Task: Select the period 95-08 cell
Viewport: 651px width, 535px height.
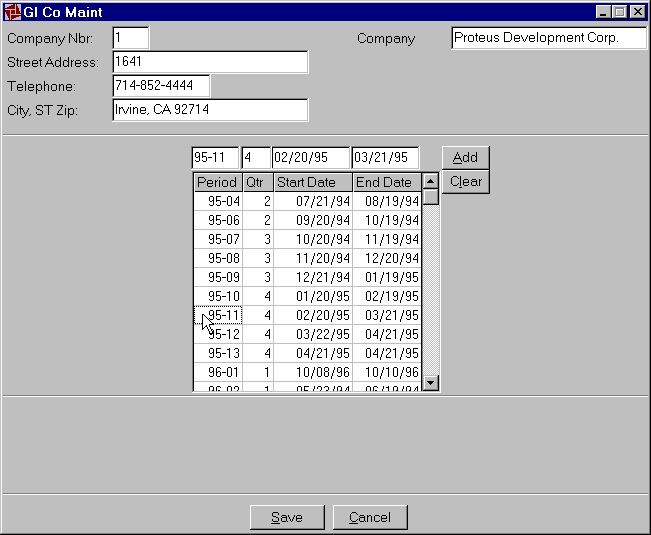Action: point(218,258)
